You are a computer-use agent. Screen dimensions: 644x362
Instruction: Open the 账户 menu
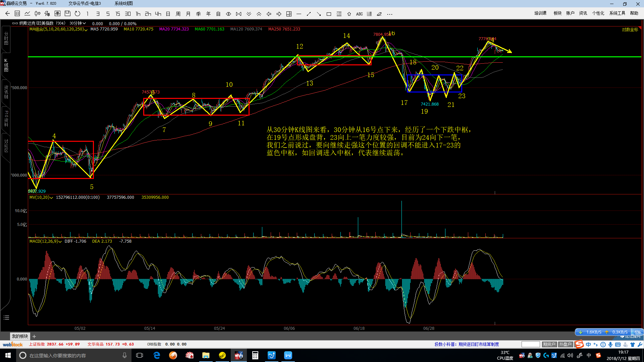coord(570,13)
